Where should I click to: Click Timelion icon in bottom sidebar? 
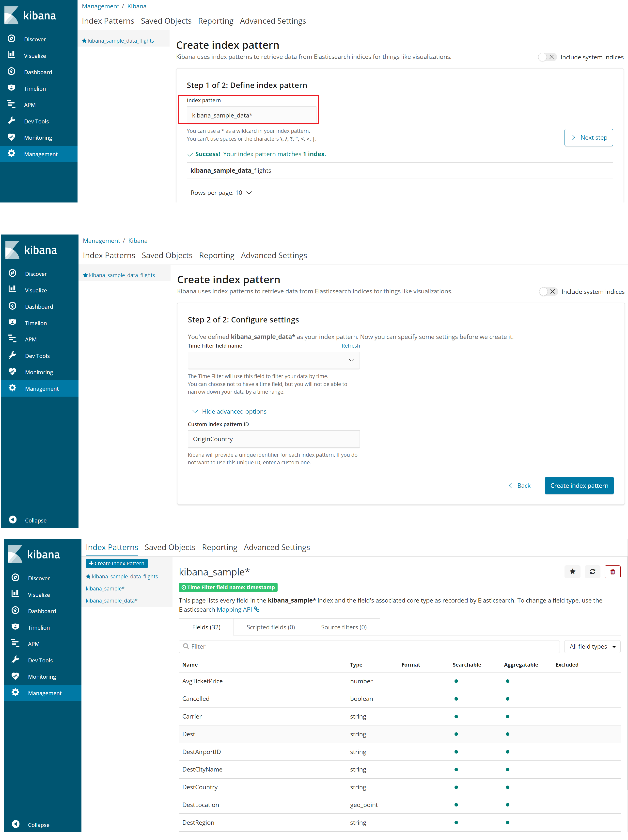point(16,627)
